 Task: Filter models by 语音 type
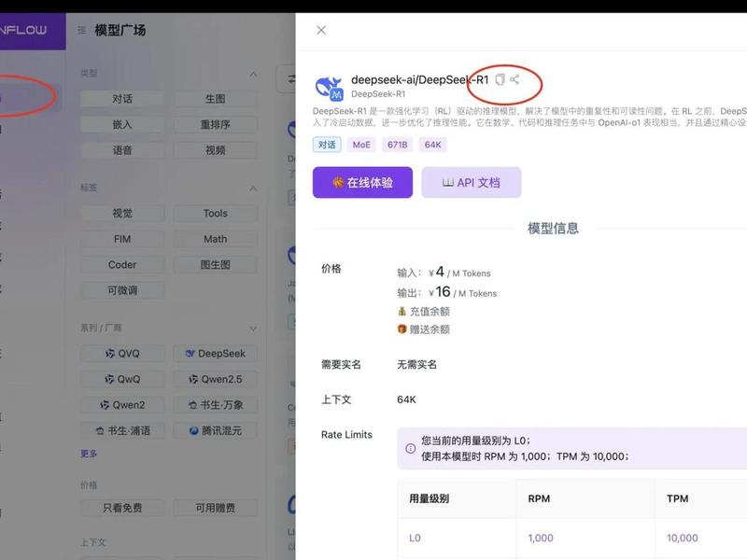pos(122,150)
